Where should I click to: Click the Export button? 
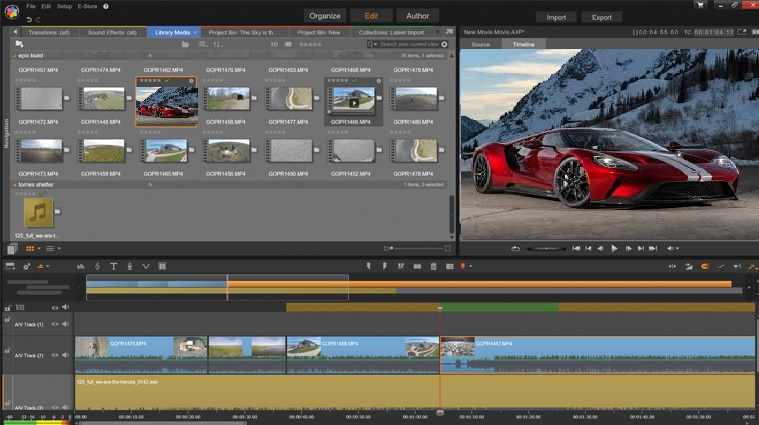pyautogui.click(x=602, y=17)
